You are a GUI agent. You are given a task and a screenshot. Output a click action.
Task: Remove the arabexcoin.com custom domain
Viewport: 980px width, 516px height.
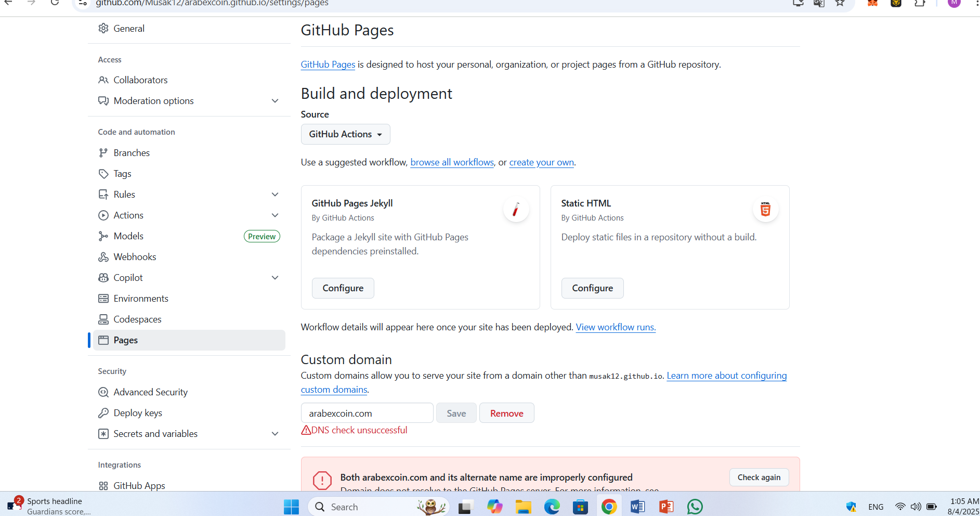pyautogui.click(x=506, y=413)
